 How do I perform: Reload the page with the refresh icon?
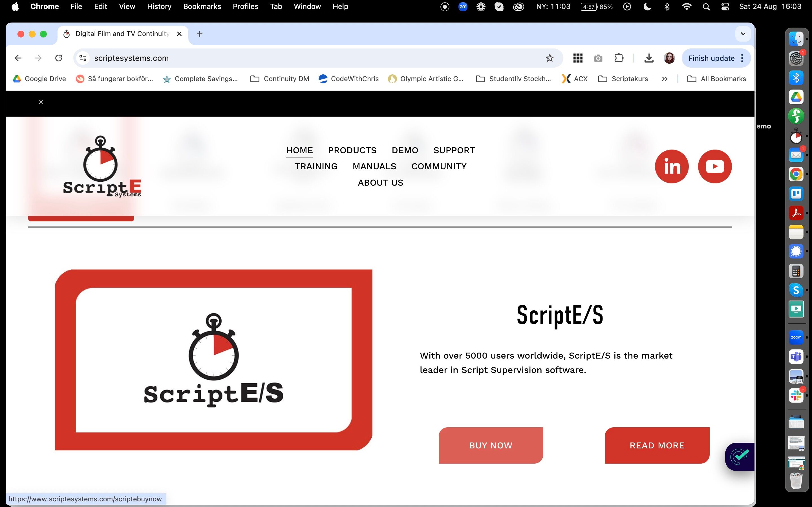click(x=59, y=58)
